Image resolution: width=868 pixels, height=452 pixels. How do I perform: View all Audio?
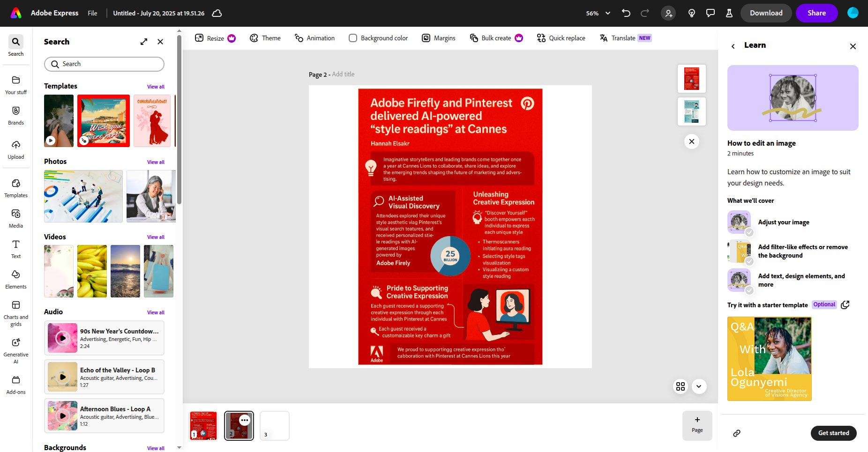pyautogui.click(x=156, y=312)
